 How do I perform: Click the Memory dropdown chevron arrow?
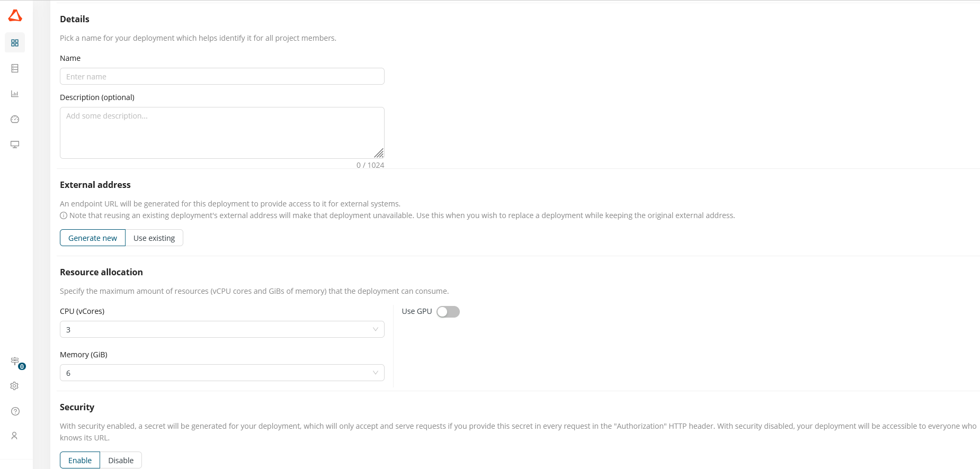point(375,373)
